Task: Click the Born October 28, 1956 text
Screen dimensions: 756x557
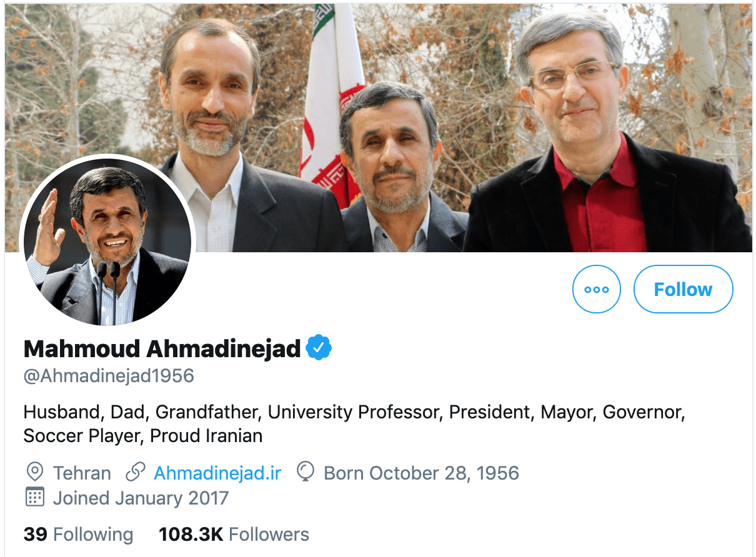Action: 421,473
